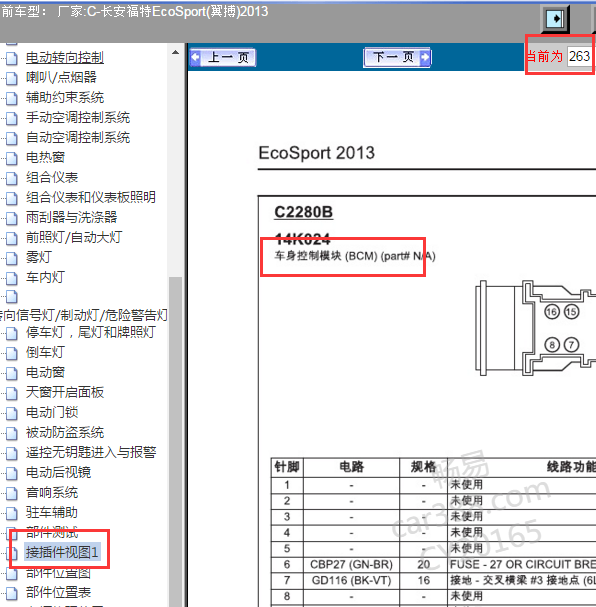
Task: Select the highlighted 接插件视图1 entry
Action: tap(62, 552)
